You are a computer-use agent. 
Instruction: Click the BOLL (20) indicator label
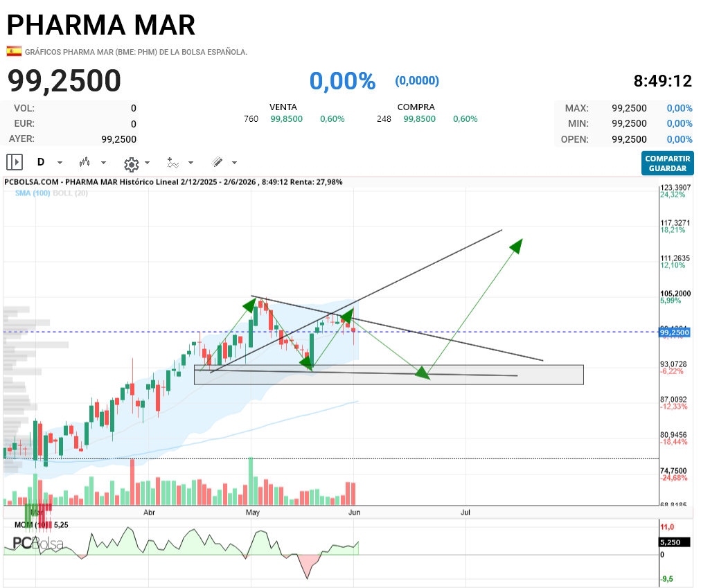click(70, 193)
